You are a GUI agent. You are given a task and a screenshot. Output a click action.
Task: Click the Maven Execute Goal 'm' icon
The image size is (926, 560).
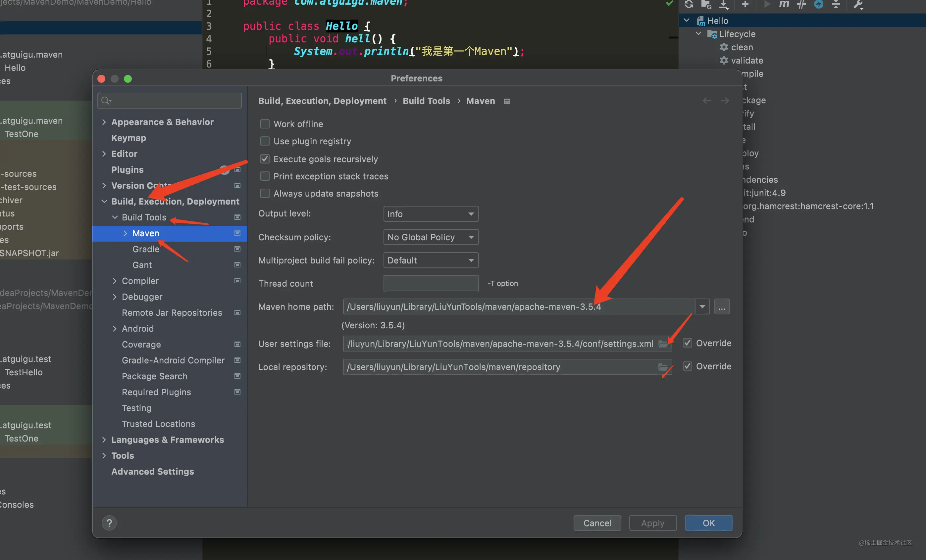(x=784, y=4)
